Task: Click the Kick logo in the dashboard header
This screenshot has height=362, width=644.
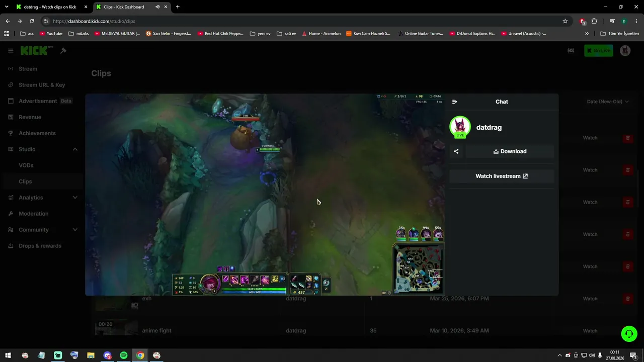Action: tap(36, 51)
